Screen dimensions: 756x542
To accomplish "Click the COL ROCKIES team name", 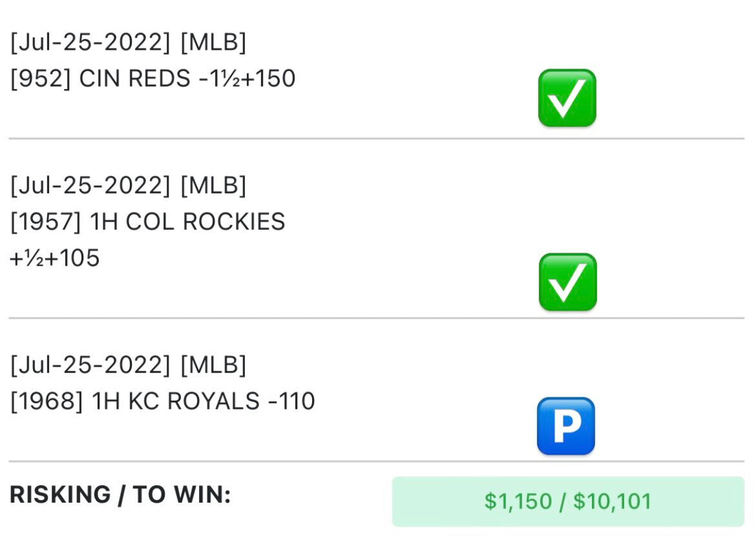I will click(x=205, y=222).
